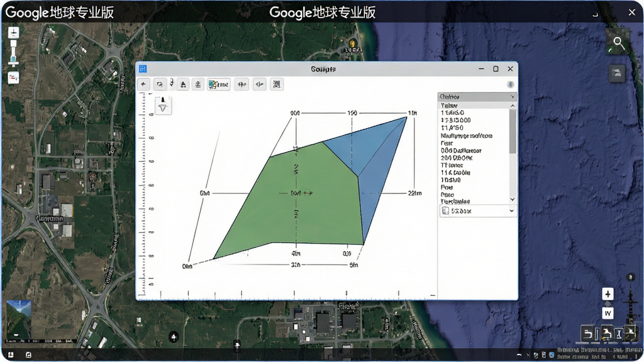Click the north arrow widget on the canvas
This screenshot has width=644, height=362.
click(163, 105)
